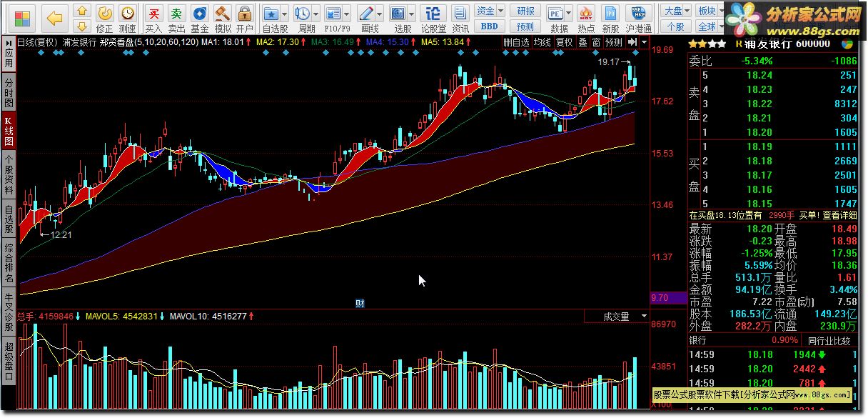The image size is (868, 418).
Task: Switch to the K线图 sidebar tab
Action: coord(9,131)
